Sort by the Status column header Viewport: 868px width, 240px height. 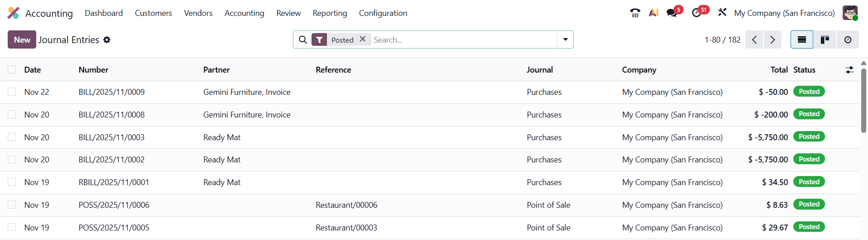(x=804, y=70)
